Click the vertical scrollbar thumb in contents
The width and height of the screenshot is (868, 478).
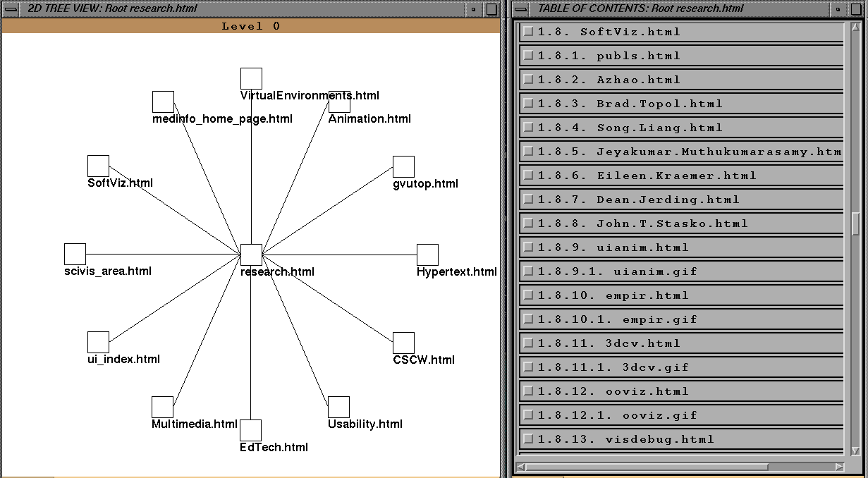(x=855, y=223)
